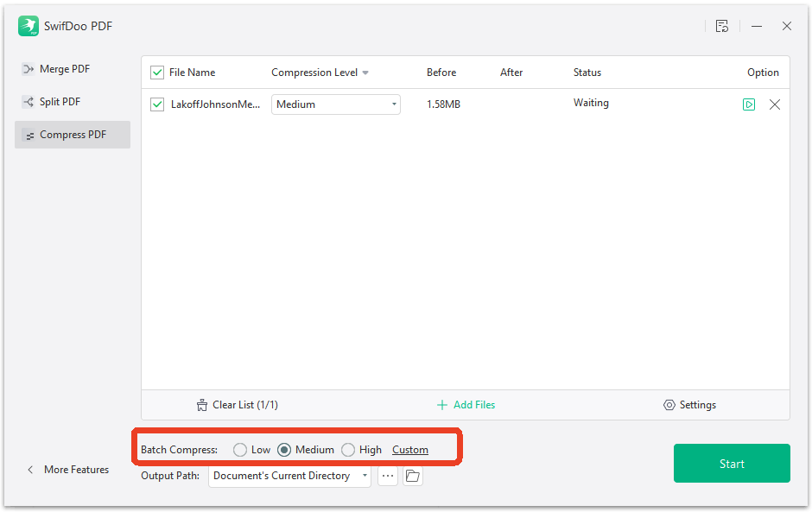The height and width of the screenshot is (512, 812).
Task: Click the 1.58MB size value
Action: [443, 104]
